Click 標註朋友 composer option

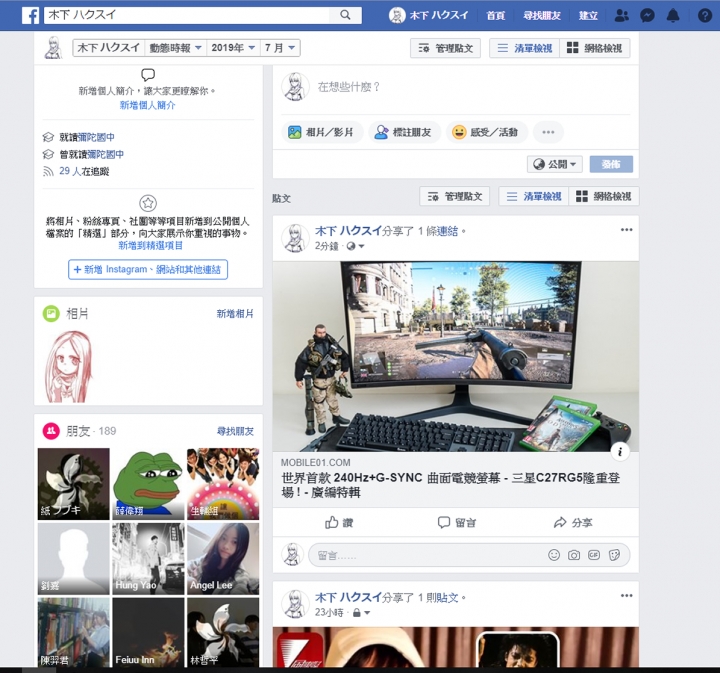405,132
